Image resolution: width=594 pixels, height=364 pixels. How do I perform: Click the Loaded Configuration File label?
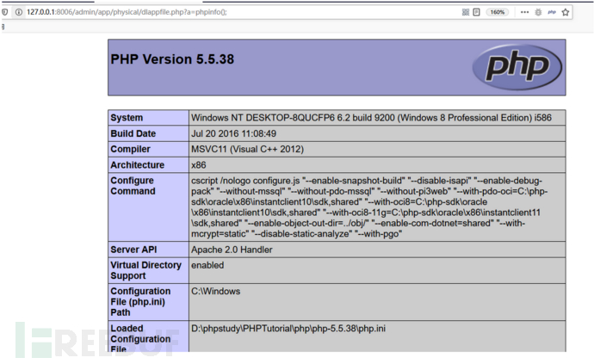click(x=140, y=338)
